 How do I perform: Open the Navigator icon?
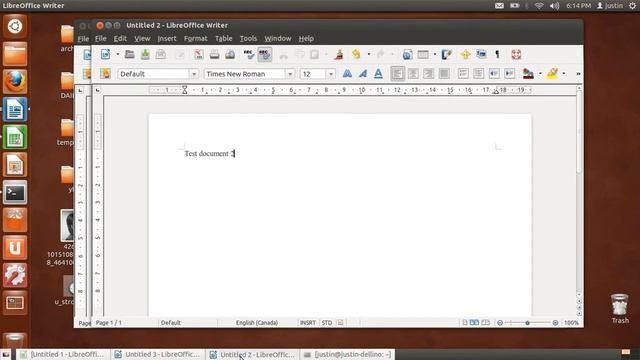465,54
